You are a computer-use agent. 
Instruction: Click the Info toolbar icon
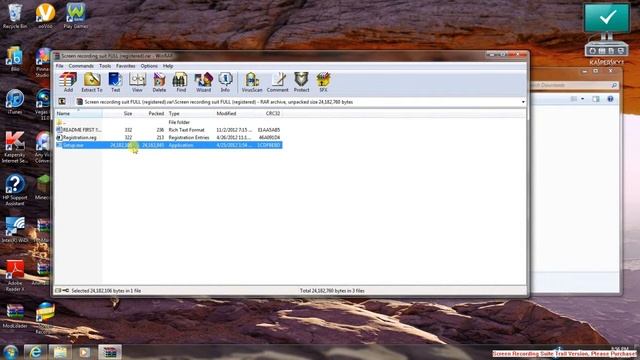[225, 82]
